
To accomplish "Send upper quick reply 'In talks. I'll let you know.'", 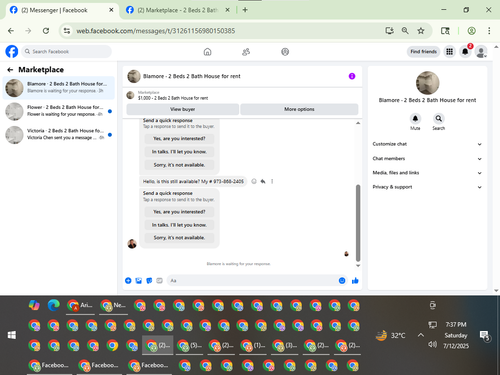I will (x=179, y=152).
